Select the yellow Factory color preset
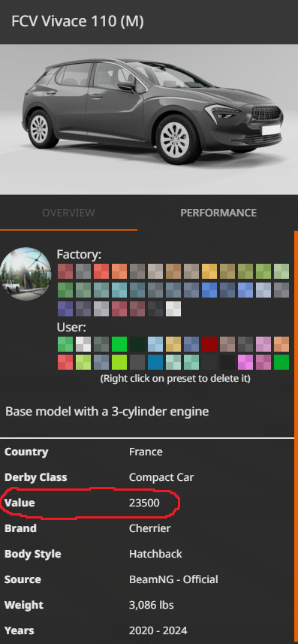This screenshot has height=644, width=298. [x=209, y=271]
